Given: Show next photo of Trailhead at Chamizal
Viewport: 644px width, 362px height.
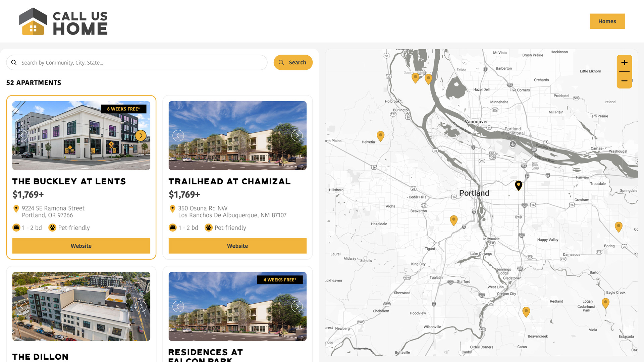Looking at the screenshot, I should [x=297, y=135].
